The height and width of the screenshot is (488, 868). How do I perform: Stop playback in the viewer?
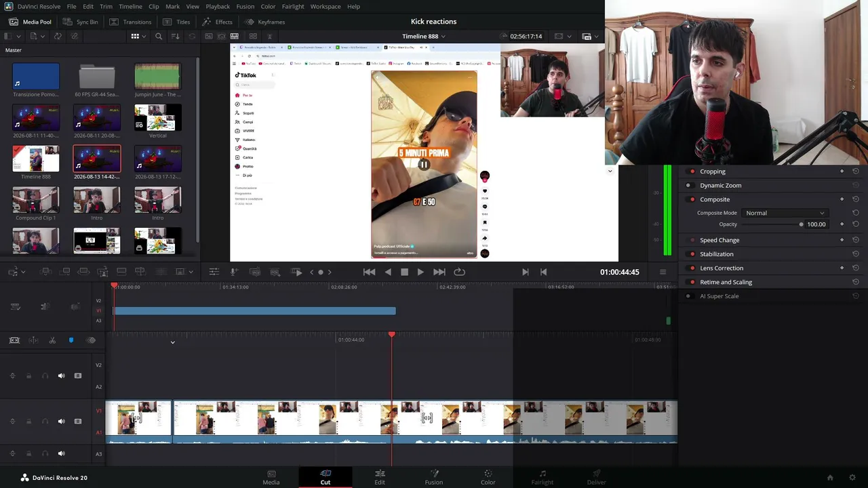[404, 272]
